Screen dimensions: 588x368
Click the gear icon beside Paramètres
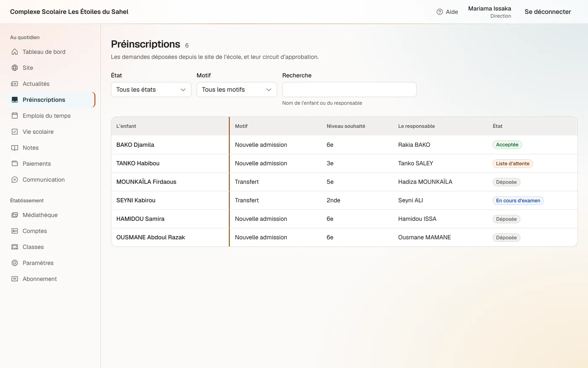coord(15,263)
